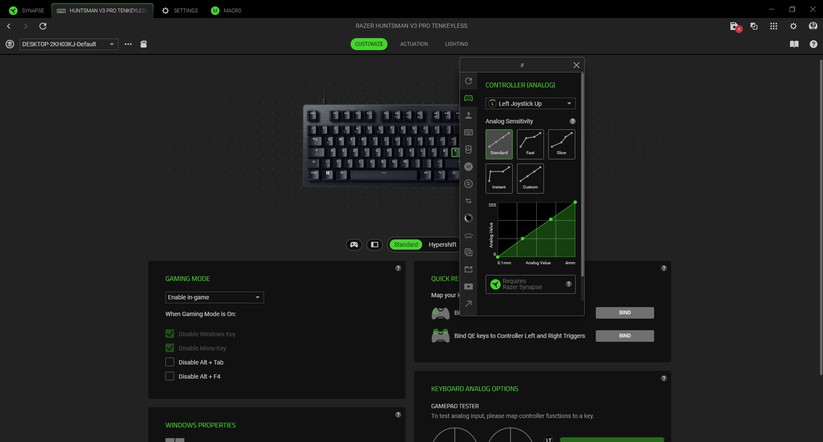Select the Mouse Function sidebar icon
823x442 pixels.
[x=468, y=149]
